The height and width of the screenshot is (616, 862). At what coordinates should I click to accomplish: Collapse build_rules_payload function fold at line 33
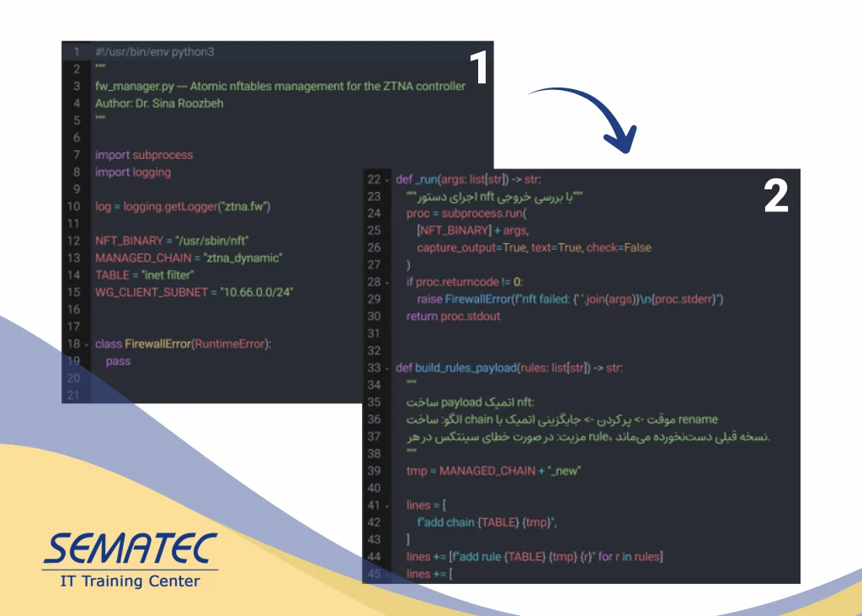(387, 369)
